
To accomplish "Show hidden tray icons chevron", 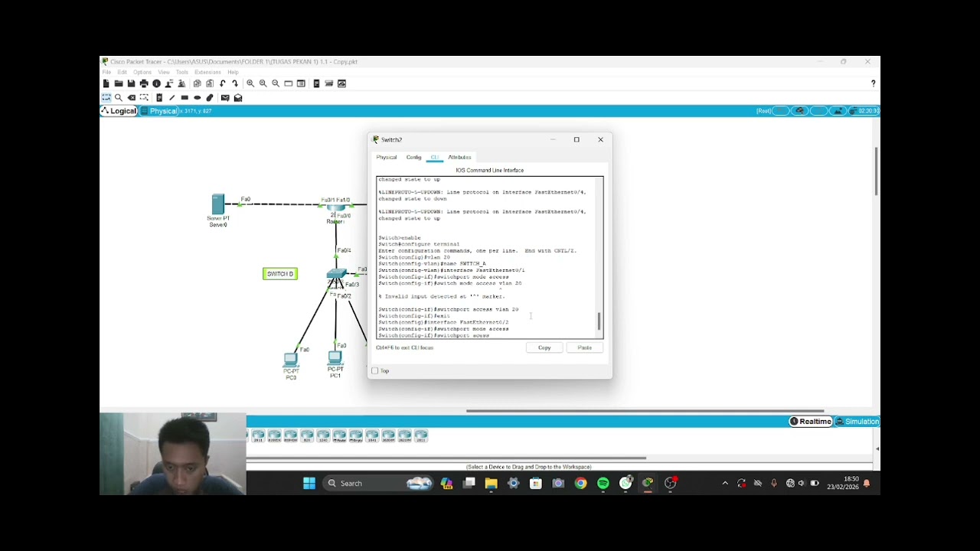I will pos(725,483).
